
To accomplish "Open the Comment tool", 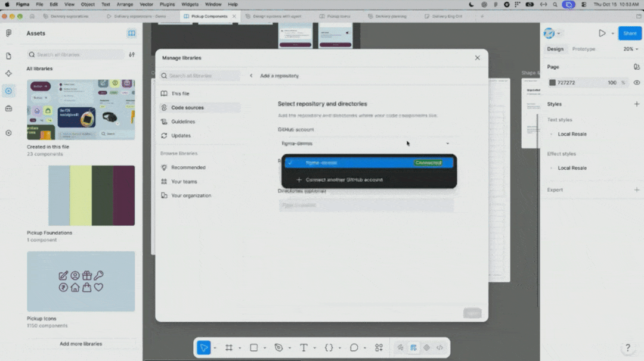I will click(x=354, y=347).
